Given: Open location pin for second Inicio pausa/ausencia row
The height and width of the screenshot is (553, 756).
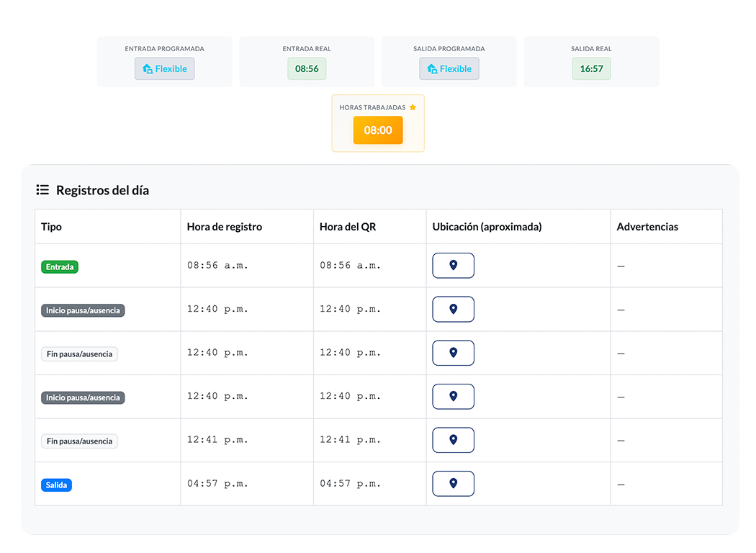Looking at the screenshot, I should [x=453, y=397].
